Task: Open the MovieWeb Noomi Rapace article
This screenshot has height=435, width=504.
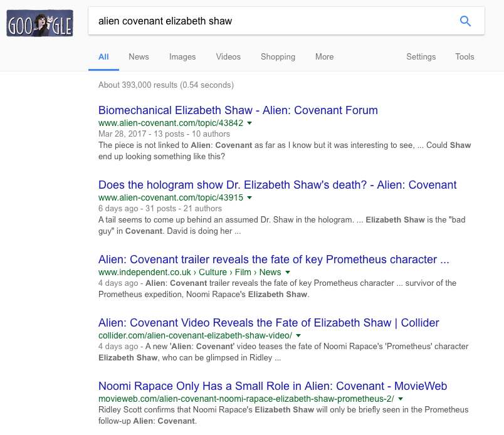Action: click(272, 386)
